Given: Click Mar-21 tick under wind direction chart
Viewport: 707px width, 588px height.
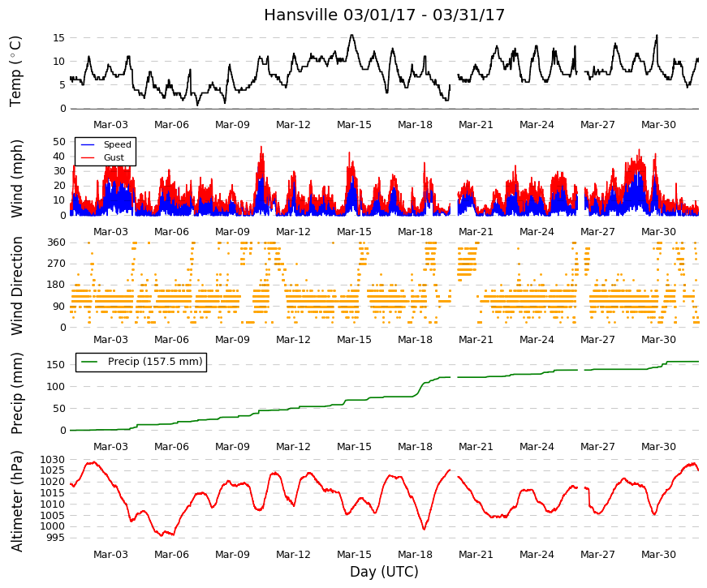Looking at the screenshot, I should pyautogui.click(x=476, y=340).
